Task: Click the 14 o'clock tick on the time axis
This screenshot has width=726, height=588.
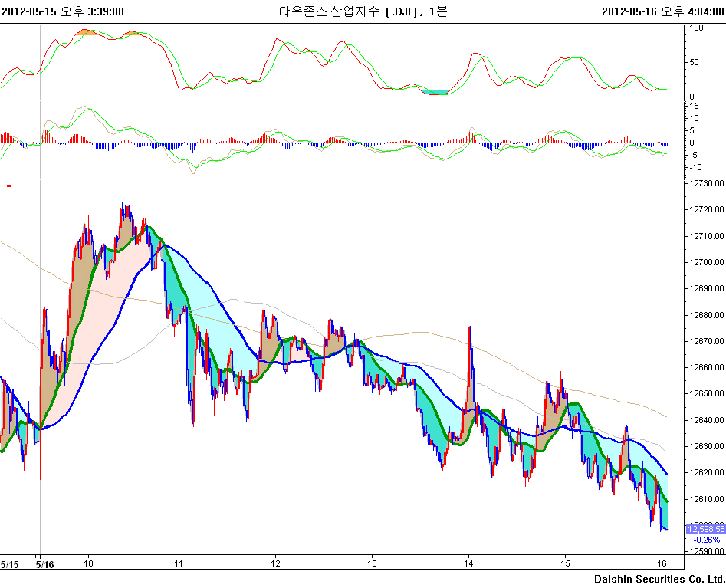Action: point(469,563)
